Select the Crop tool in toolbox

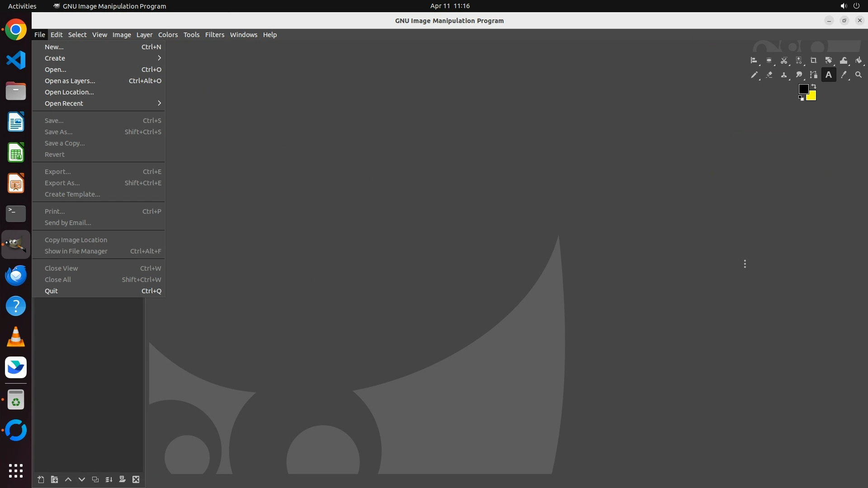[813, 61]
